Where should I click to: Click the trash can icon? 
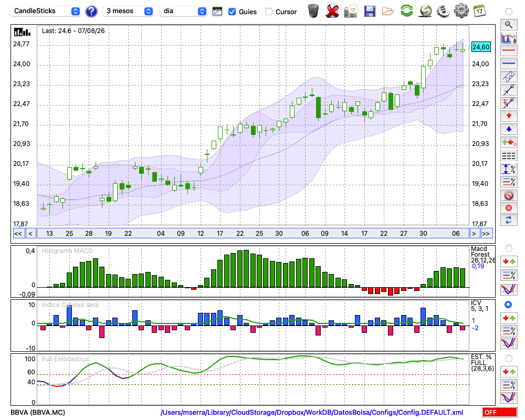(x=313, y=10)
